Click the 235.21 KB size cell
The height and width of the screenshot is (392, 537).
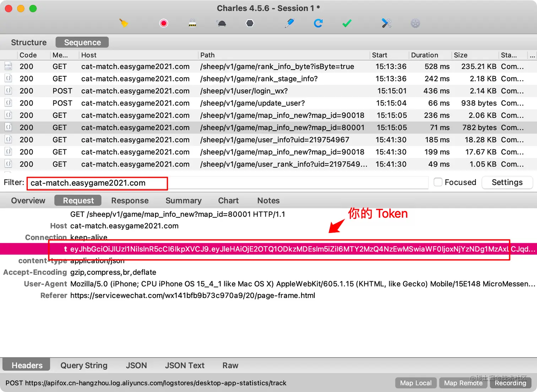pos(479,66)
